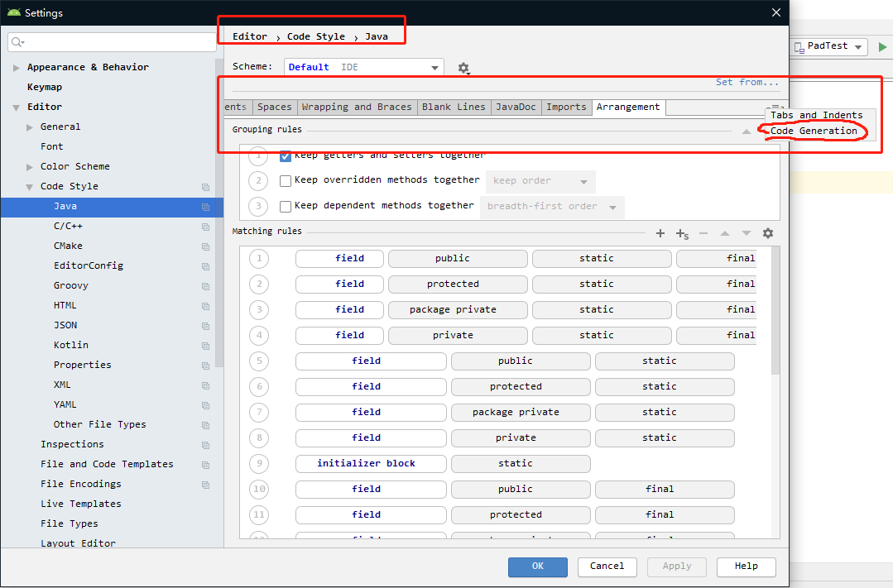Viewport: 893px width, 588px height.
Task: Open the JavaDoc tab
Action: point(516,107)
